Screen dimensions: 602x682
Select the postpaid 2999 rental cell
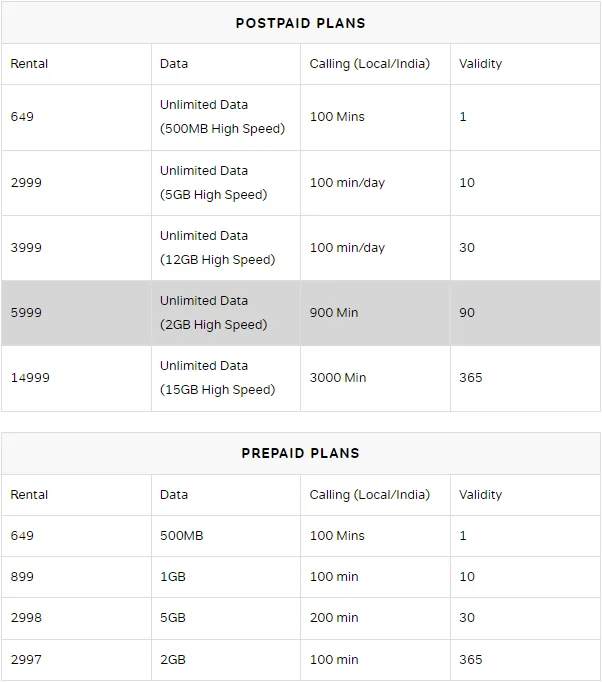click(x=76, y=183)
